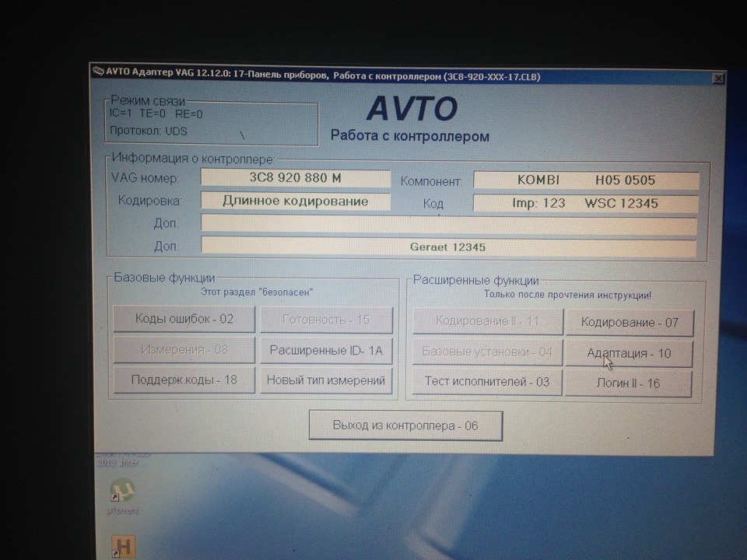This screenshot has height=560, width=747.
Task: Select the Кодировка field Длинное кодирование
Action: coord(296,201)
